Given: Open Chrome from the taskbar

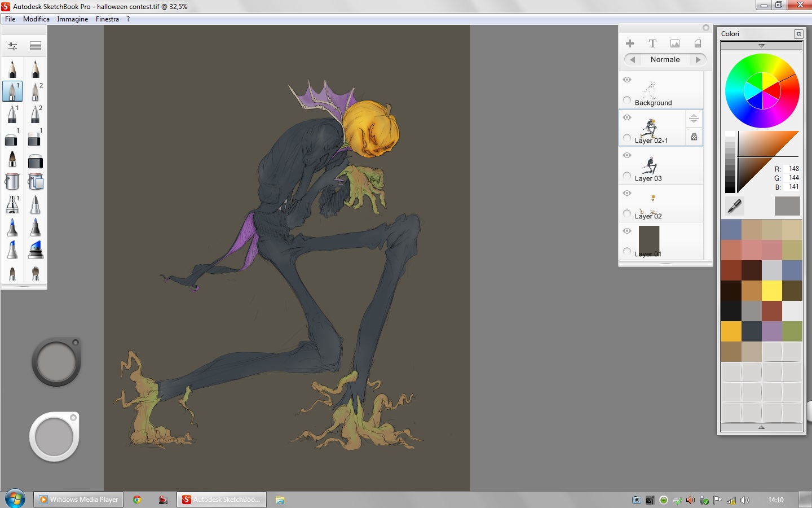Looking at the screenshot, I should click(x=137, y=500).
